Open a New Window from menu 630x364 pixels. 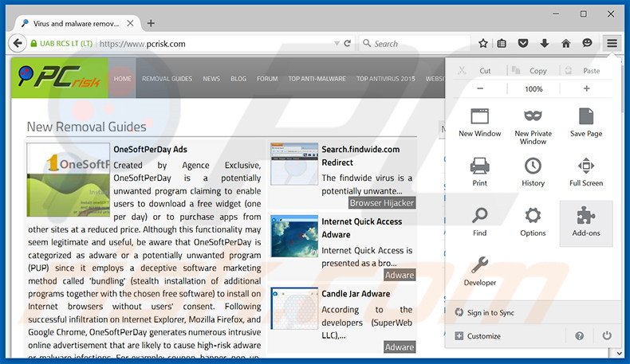pos(480,123)
